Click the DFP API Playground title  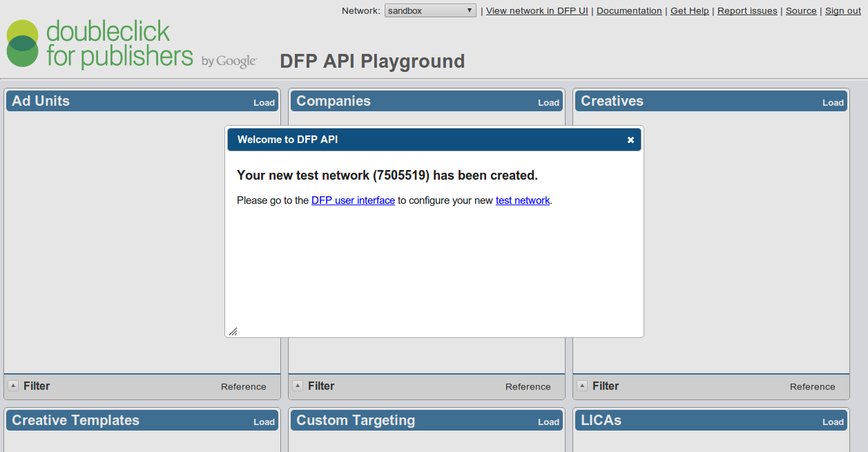(x=372, y=62)
